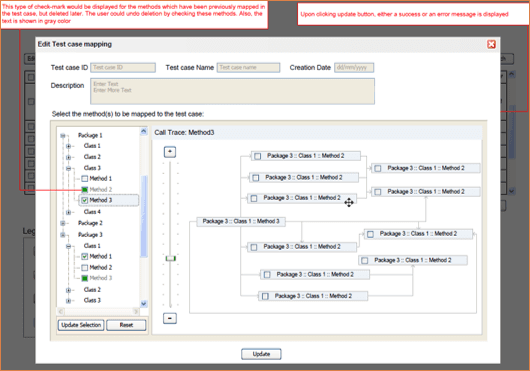This screenshot has width=530, height=371.
Task: Expand Class 2 under Package 1
Action: (69, 157)
